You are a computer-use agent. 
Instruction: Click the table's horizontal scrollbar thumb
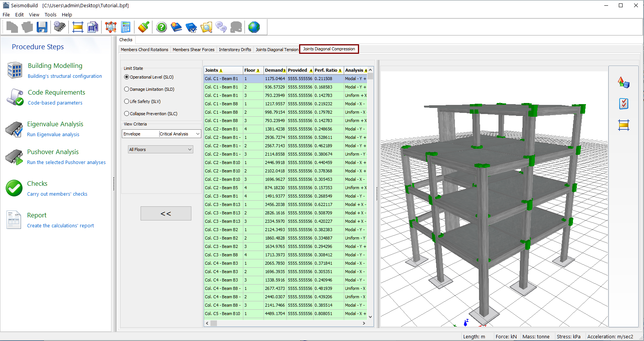click(x=214, y=323)
